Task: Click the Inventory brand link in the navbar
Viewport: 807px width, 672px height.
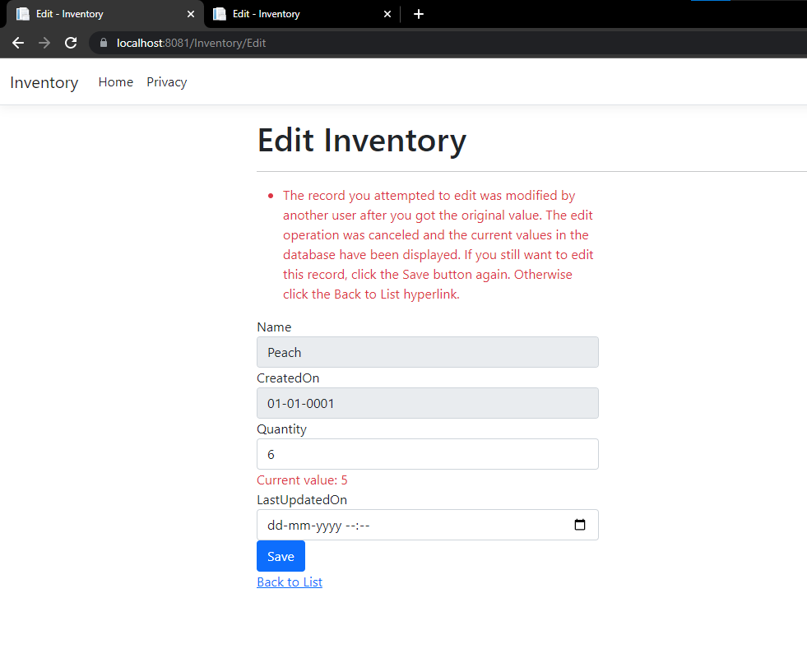Action: point(44,81)
